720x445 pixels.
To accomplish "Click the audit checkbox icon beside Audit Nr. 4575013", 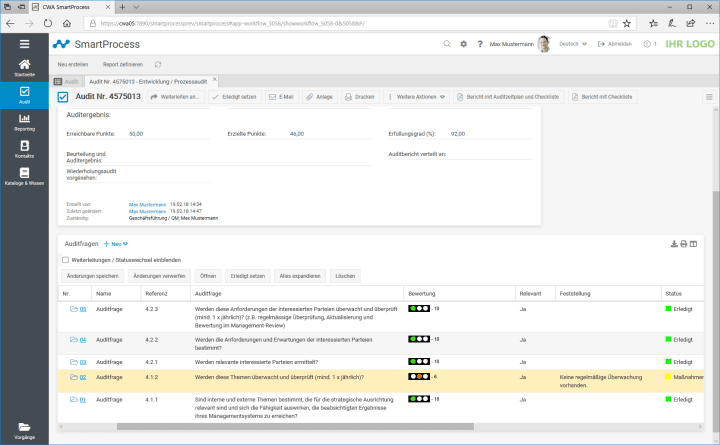I will tap(63, 97).
